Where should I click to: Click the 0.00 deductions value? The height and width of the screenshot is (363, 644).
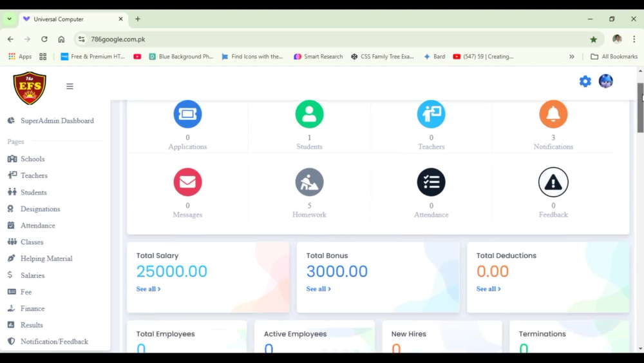(x=493, y=271)
